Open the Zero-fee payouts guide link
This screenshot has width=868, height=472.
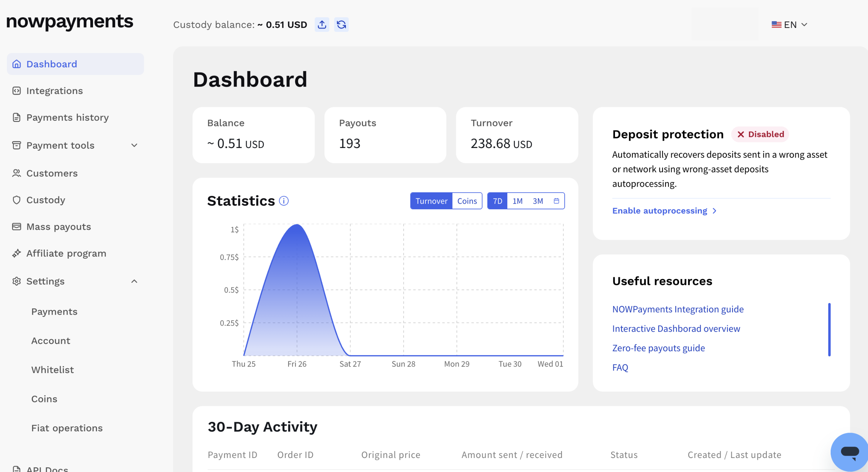[x=658, y=348]
